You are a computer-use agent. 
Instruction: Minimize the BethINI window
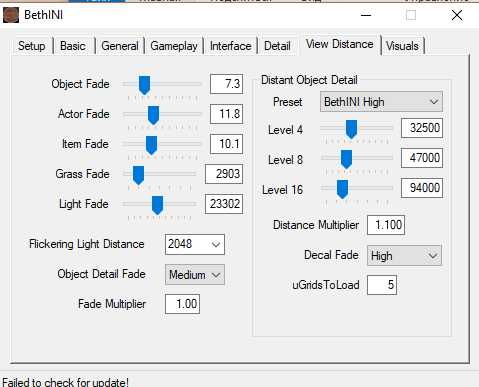tap(366, 15)
